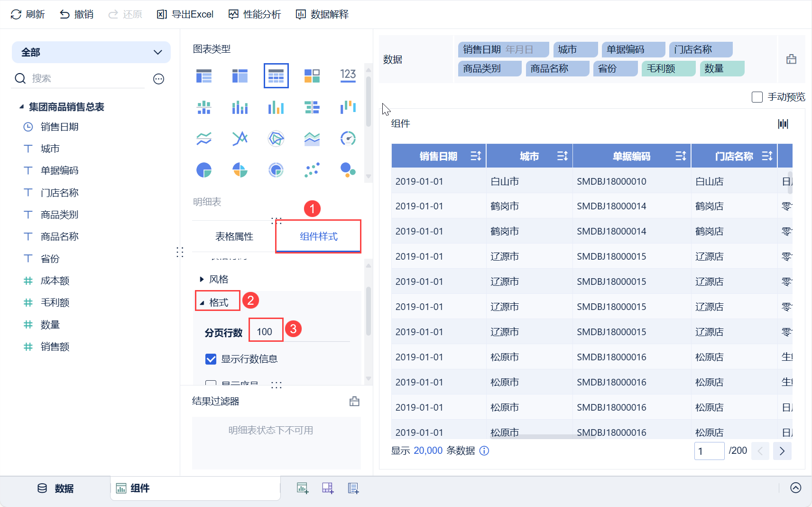Select the pie chart type
This screenshot has width=812, height=507.
coord(204,170)
